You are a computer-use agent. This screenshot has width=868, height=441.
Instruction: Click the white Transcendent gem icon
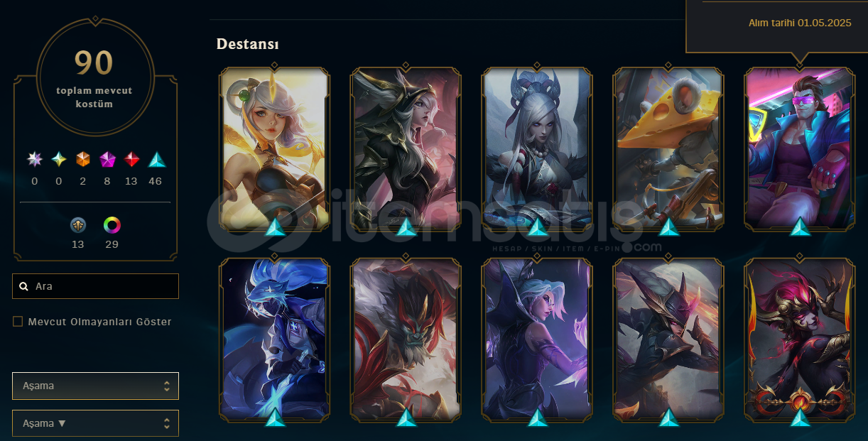(34, 160)
